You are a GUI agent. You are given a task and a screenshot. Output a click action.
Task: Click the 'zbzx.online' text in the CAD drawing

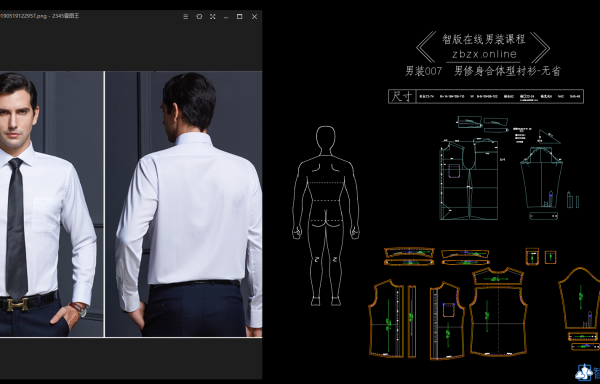click(x=484, y=54)
